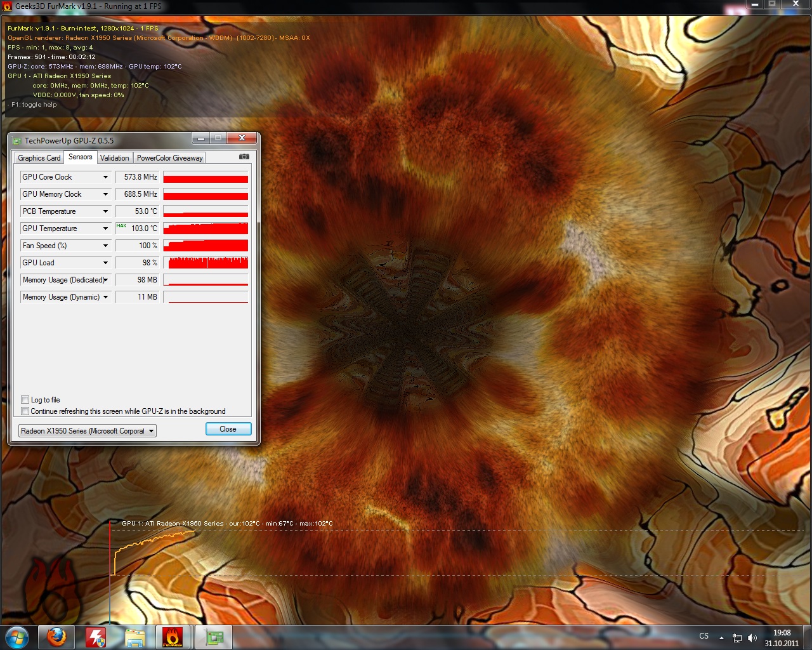This screenshot has height=650, width=812.
Task: Click the 573.8 MHz core clock value
Action: point(137,177)
